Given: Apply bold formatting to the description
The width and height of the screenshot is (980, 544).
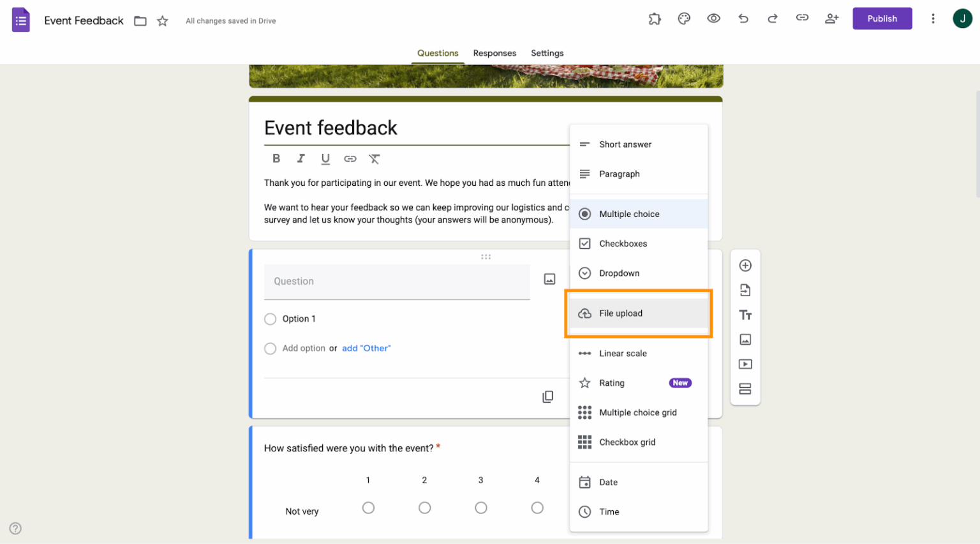Looking at the screenshot, I should point(276,158).
